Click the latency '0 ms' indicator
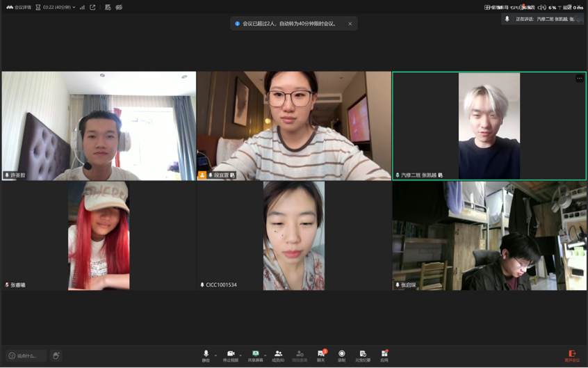This screenshot has width=588, height=368. 573,8
